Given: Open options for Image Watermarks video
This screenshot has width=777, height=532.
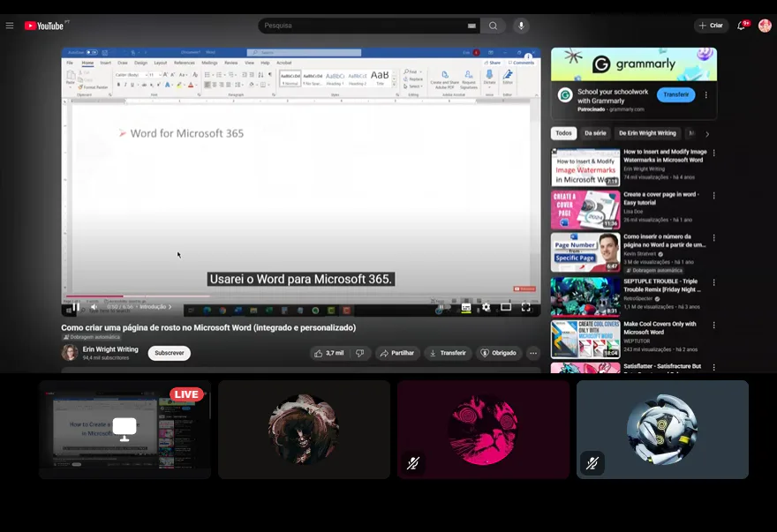Looking at the screenshot, I should [714, 153].
